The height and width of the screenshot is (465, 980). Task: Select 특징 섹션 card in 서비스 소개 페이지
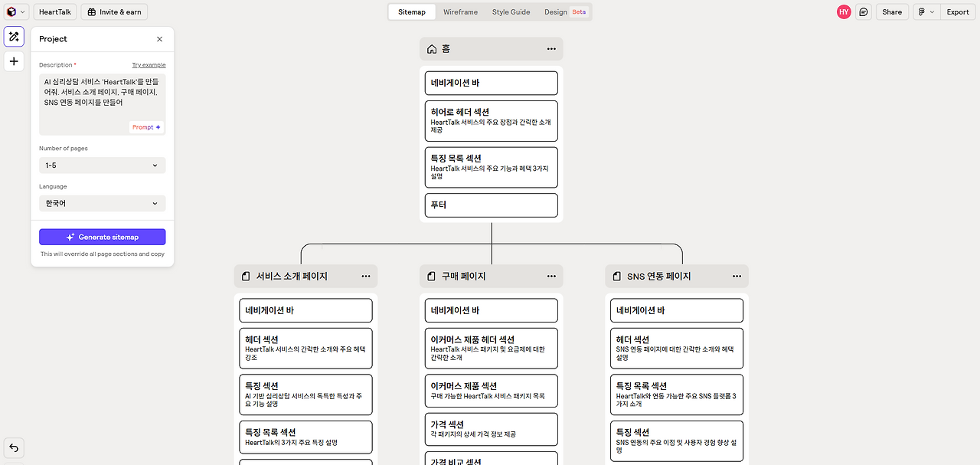[305, 395]
